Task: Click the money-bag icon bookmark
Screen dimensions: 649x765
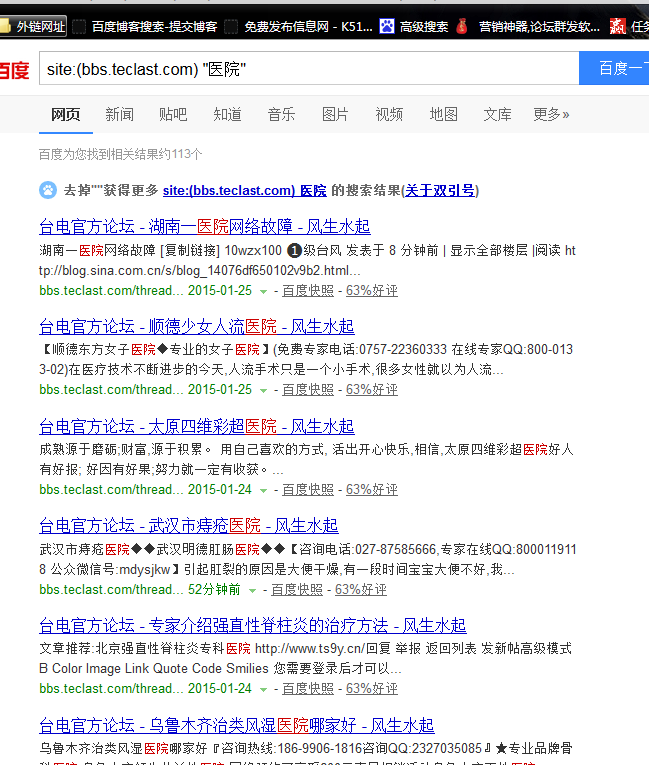Action: pos(462,26)
